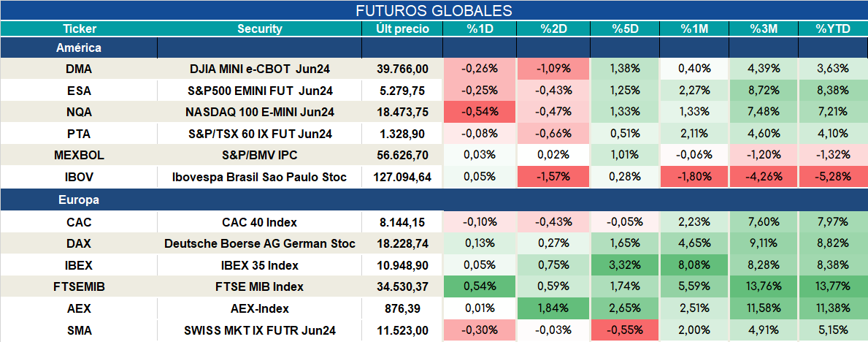This screenshot has height=342, width=868.
Task: Click the América section row
Action: click(434, 48)
